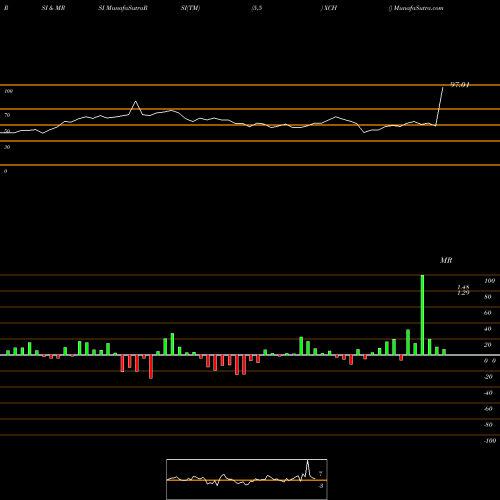Click the 100 label on the histogram axis

(490, 281)
